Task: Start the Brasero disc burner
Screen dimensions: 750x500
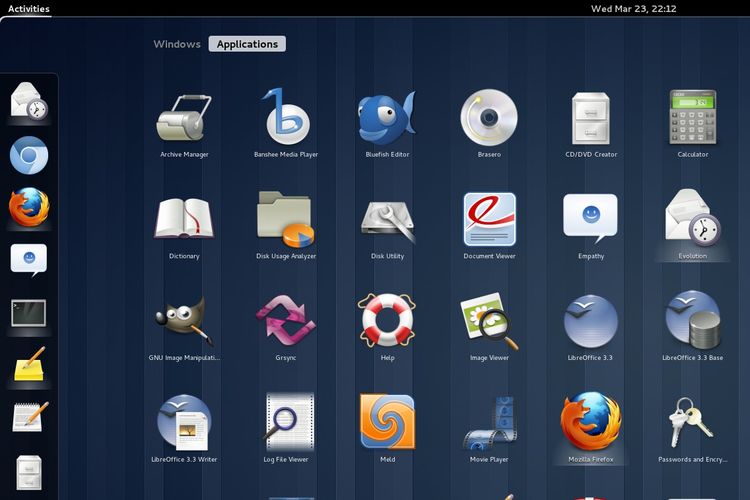Action: pyautogui.click(x=489, y=119)
